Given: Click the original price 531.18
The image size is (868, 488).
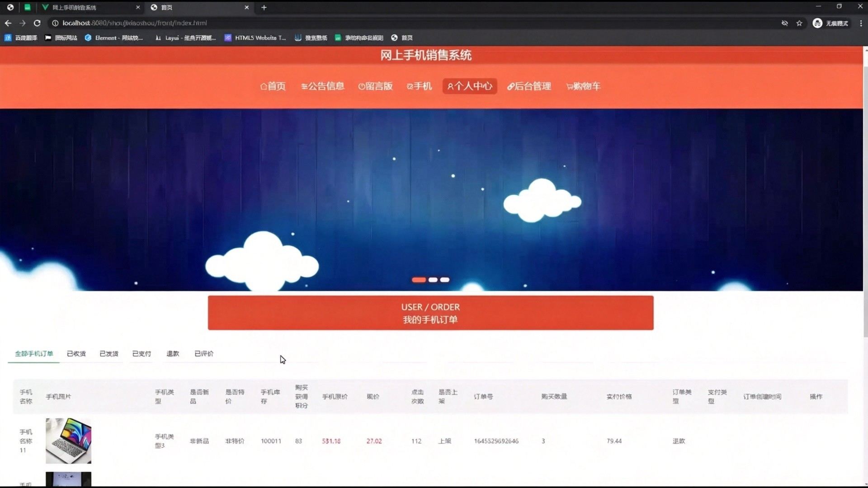Looking at the screenshot, I should [x=331, y=441].
